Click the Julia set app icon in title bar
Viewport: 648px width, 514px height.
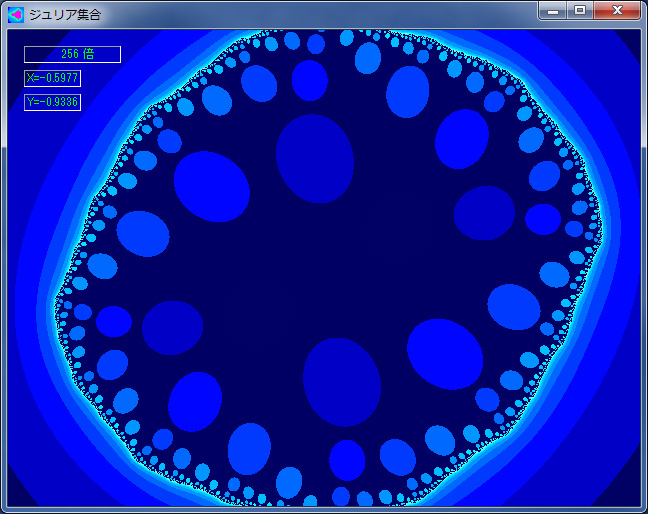coord(16,15)
